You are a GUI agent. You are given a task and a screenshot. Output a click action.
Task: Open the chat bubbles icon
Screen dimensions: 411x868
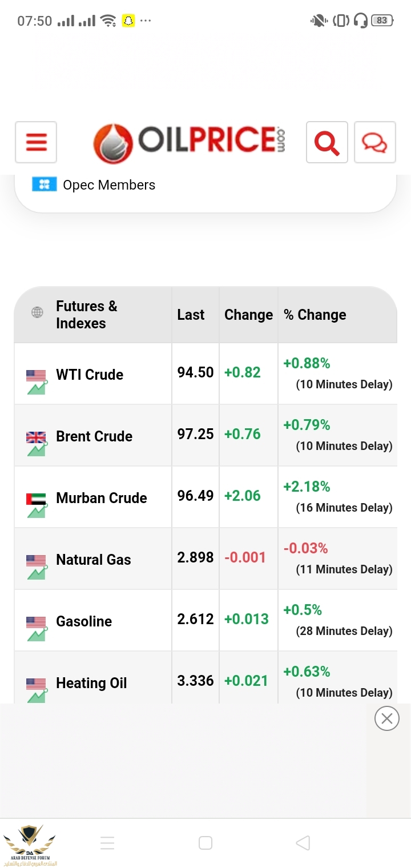375,142
